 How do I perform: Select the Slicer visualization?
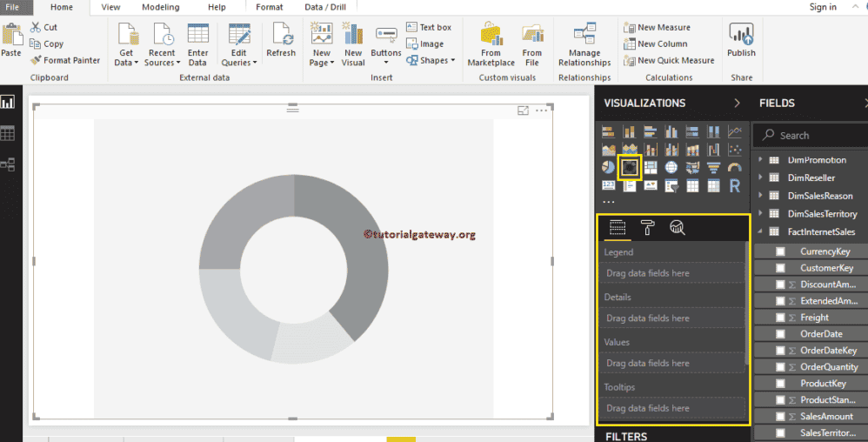point(671,185)
